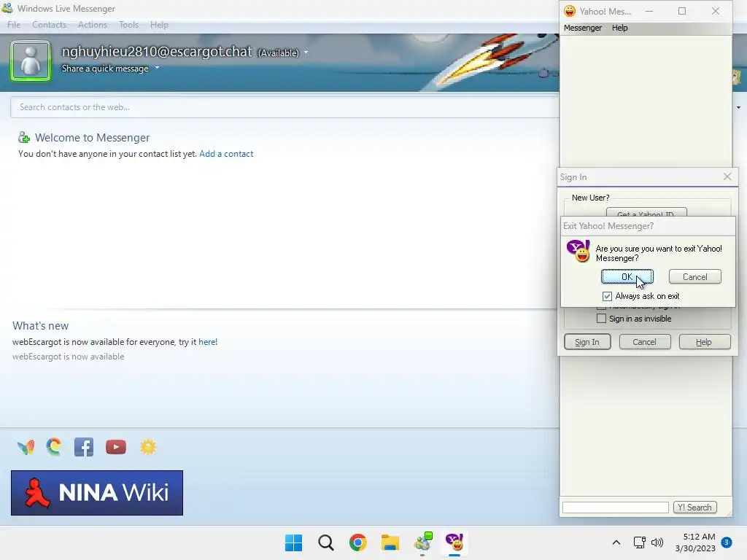Click the nghuyhieu2810@escargot.chat display name
Screen dimensions: 747x560
(x=157, y=51)
